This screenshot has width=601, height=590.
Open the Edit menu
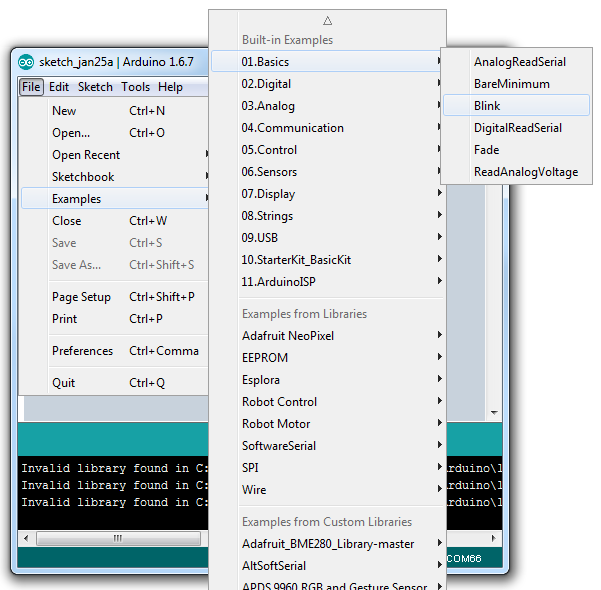click(x=59, y=87)
